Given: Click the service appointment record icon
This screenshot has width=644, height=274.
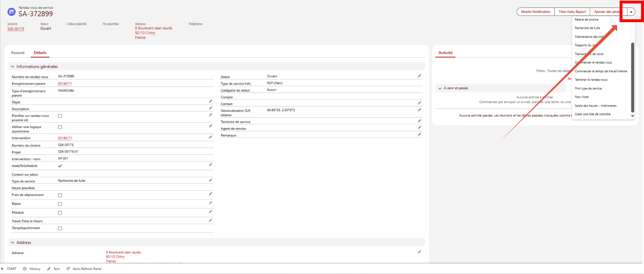Looking at the screenshot, I should pyautogui.click(x=11, y=12).
